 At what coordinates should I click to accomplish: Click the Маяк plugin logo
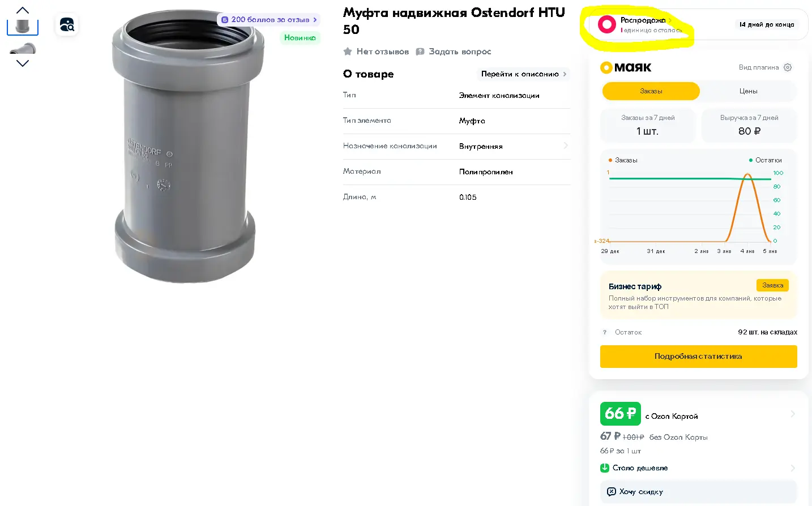point(626,67)
